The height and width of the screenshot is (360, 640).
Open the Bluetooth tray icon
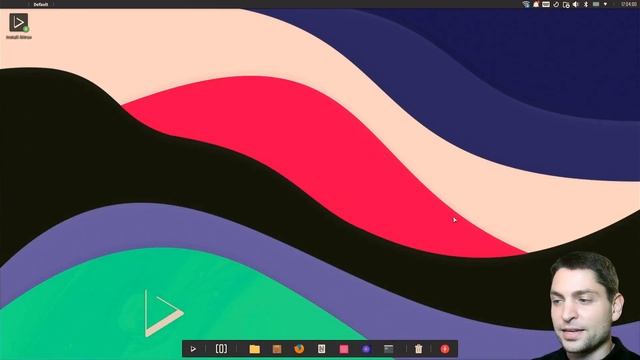(586, 4)
